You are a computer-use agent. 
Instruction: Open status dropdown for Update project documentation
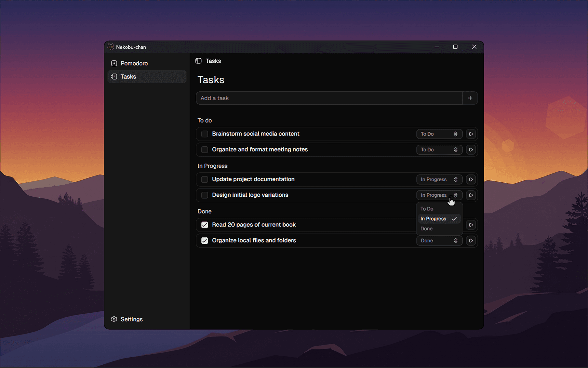[439, 179]
